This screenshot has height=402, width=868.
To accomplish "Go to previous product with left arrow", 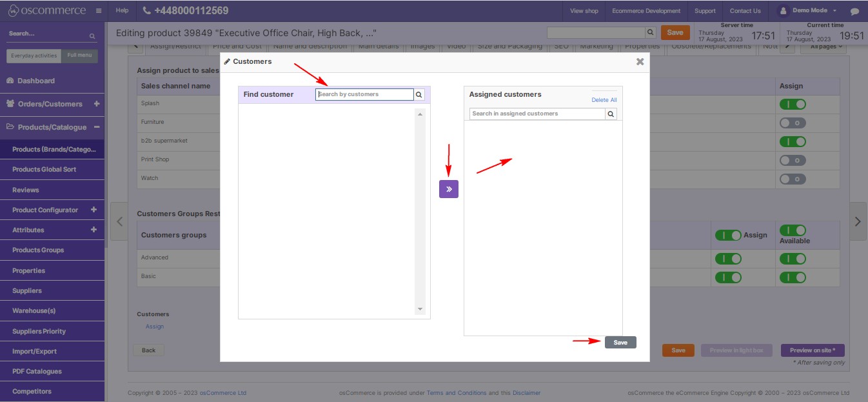I will [119, 221].
